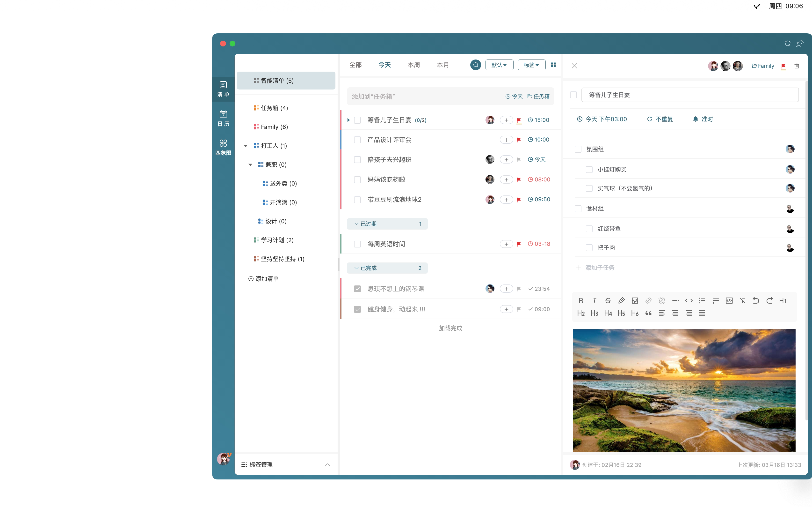Switch to the 本月 tab
This screenshot has height=508, width=812.
443,65
